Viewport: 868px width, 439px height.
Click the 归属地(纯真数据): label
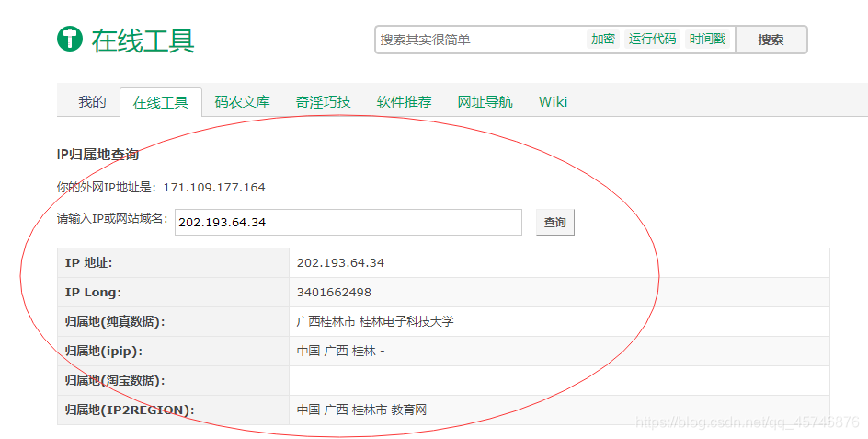115,321
